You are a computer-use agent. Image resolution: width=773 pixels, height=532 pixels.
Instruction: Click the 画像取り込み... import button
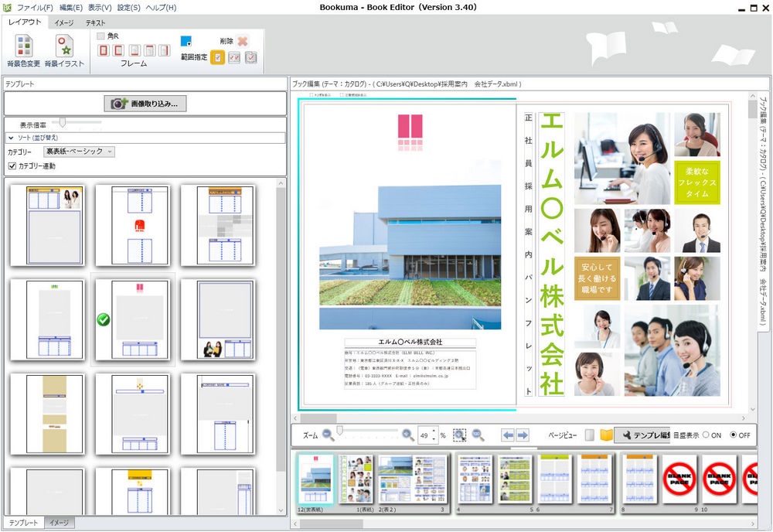point(145,103)
